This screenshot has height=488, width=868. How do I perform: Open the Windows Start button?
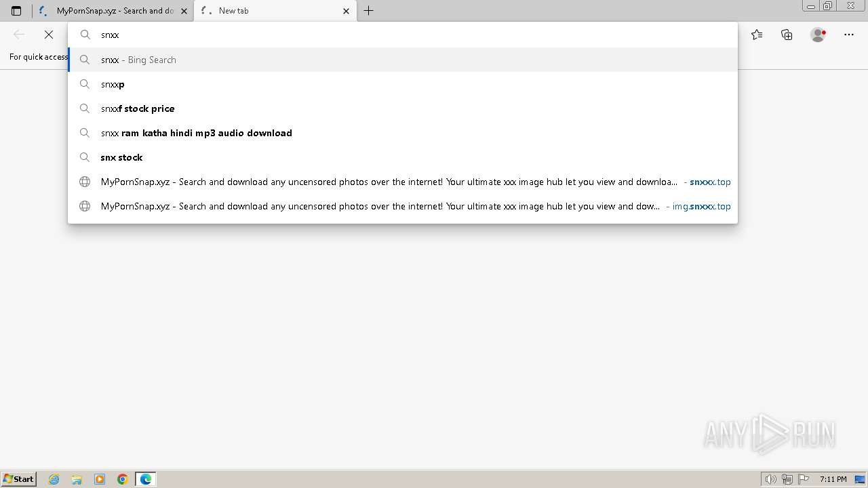click(x=18, y=479)
